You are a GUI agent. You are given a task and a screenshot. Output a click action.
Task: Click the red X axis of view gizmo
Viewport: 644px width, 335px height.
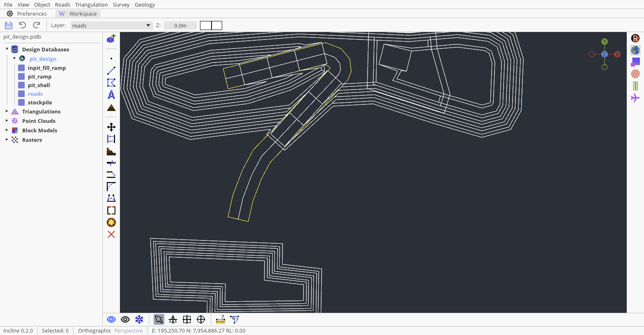617,54
